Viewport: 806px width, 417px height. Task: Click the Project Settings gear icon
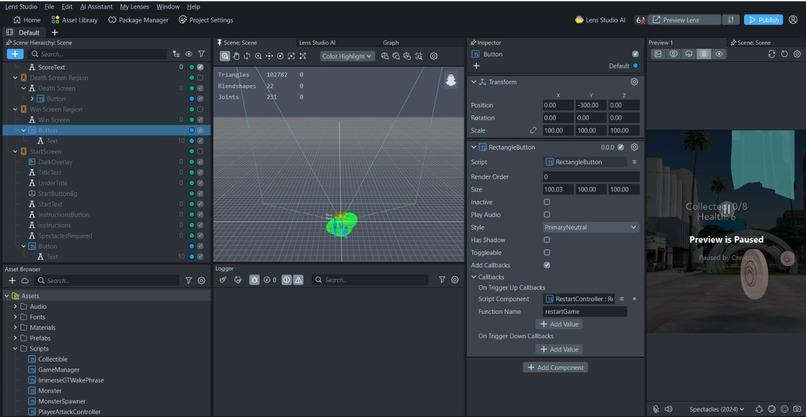coord(182,20)
